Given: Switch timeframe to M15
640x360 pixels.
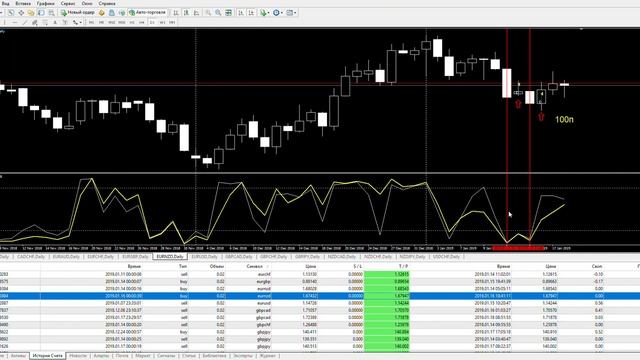Looking at the screenshot, I should pos(111,22).
